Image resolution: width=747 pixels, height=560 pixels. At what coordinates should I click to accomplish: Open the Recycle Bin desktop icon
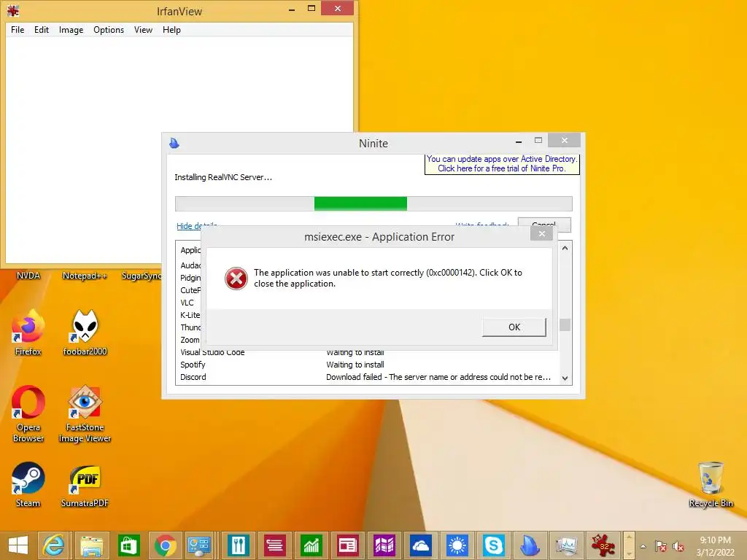pyautogui.click(x=711, y=484)
